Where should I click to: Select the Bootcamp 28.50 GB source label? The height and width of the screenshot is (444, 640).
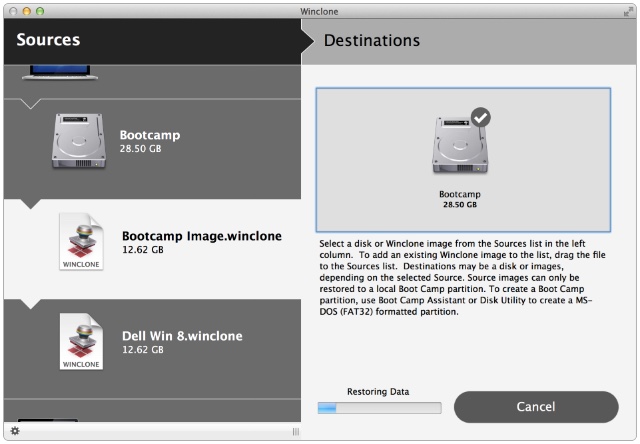pos(150,141)
